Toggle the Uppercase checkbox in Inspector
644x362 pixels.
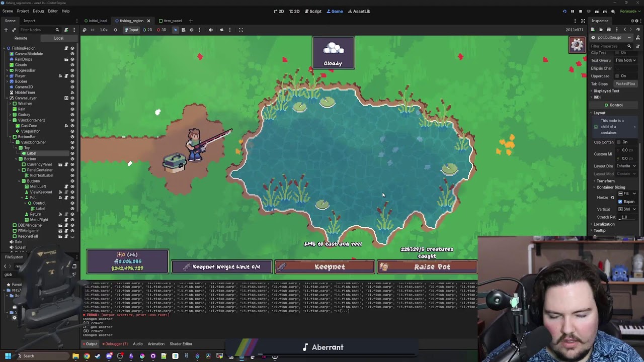618,76
